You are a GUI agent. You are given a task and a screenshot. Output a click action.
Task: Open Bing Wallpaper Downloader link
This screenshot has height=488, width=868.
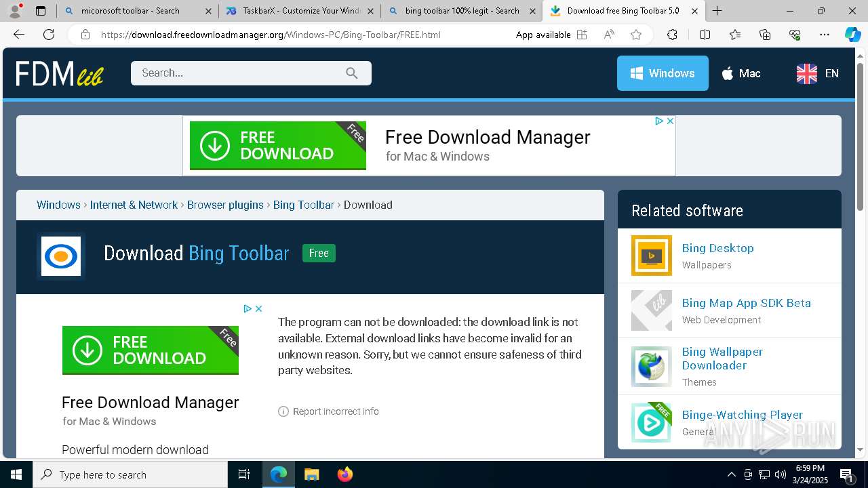pyautogui.click(x=722, y=359)
